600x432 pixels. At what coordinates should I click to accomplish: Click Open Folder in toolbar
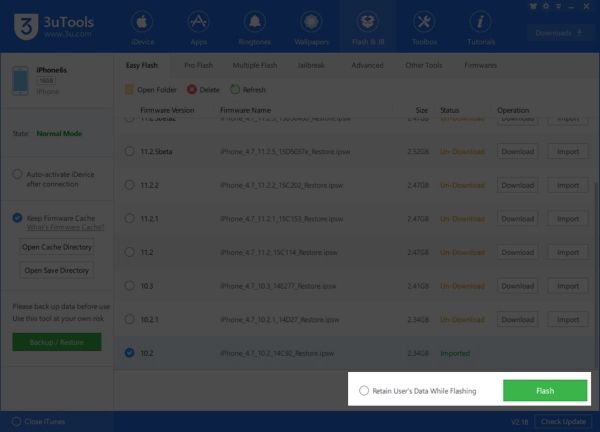click(129, 90)
